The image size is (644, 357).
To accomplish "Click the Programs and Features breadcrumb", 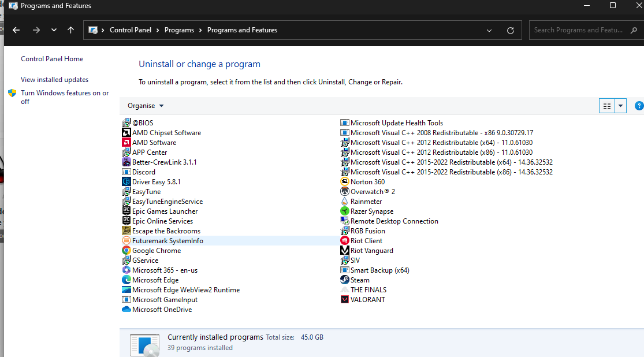I will pos(243,30).
